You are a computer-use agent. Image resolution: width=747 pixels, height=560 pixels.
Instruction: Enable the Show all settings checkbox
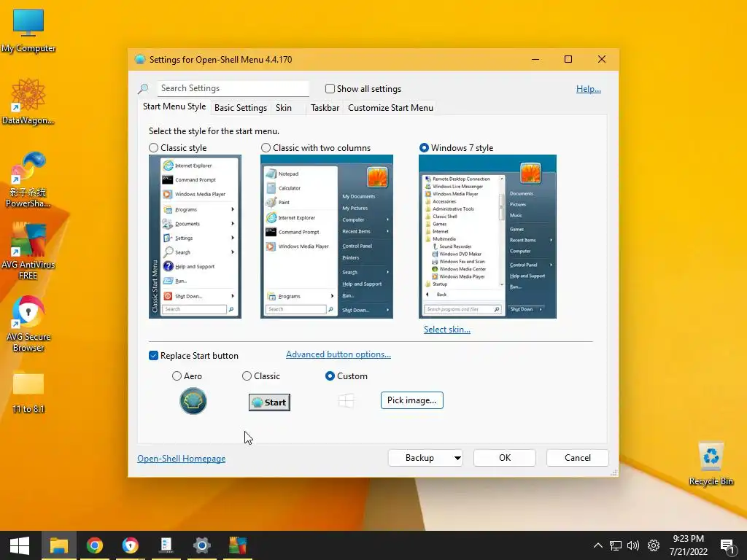(x=330, y=88)
